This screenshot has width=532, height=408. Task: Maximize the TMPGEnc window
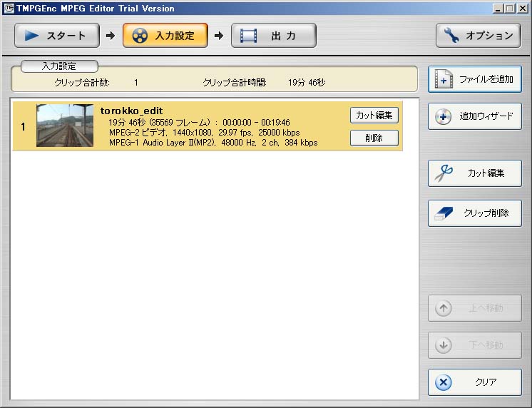[x=510, y=9]
